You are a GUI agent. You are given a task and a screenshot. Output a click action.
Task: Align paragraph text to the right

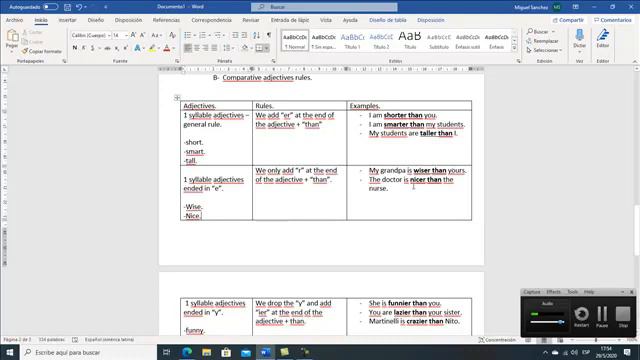[205, 48]
